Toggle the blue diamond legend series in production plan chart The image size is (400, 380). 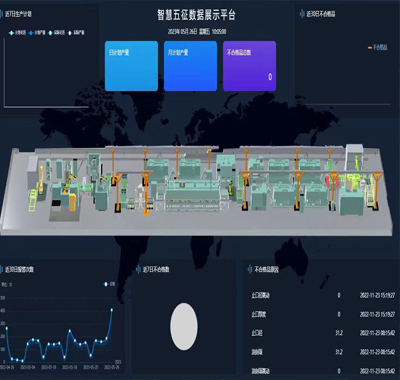pyautogui.click(x=31, y=33)
